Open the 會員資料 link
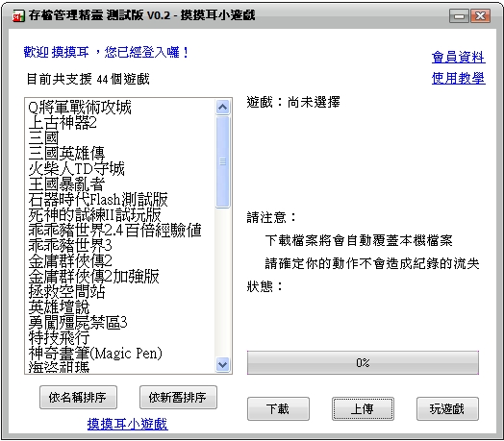The width and height of the screenshot is (504, 441). 458,57
